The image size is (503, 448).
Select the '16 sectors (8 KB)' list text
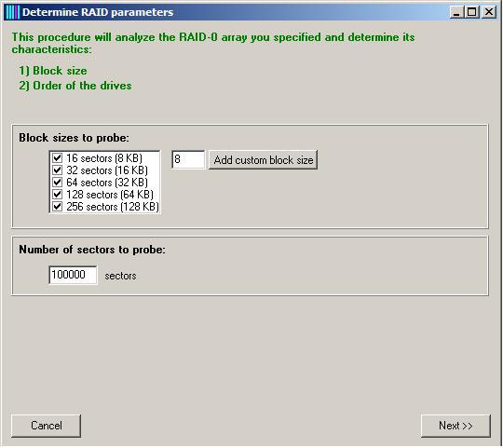(x=104, y=158)
